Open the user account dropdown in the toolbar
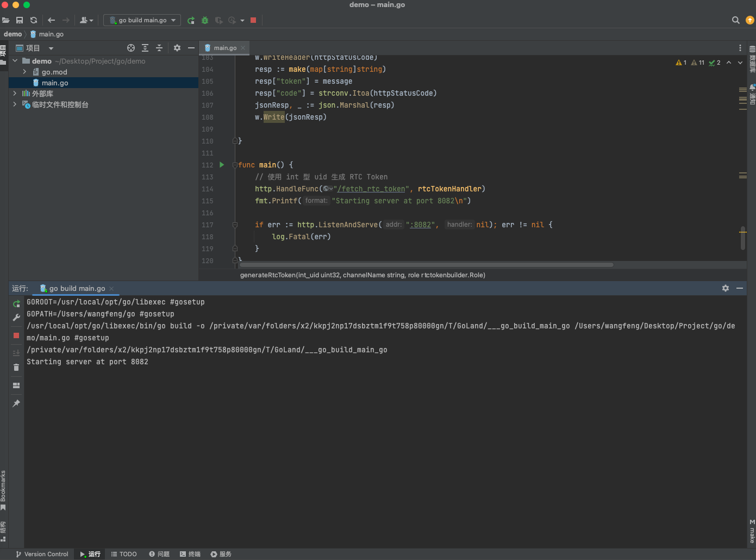This screenshot has width=756, height=560. coord(86,20)
